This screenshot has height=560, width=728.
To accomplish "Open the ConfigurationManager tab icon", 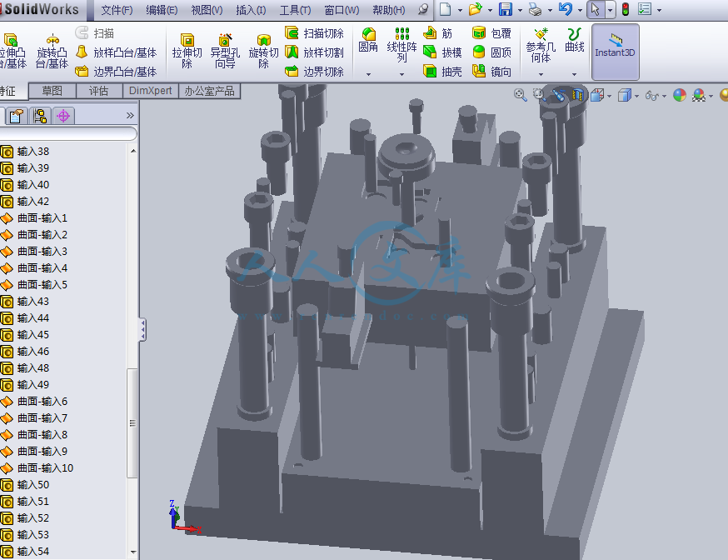I will click(40, 116).
